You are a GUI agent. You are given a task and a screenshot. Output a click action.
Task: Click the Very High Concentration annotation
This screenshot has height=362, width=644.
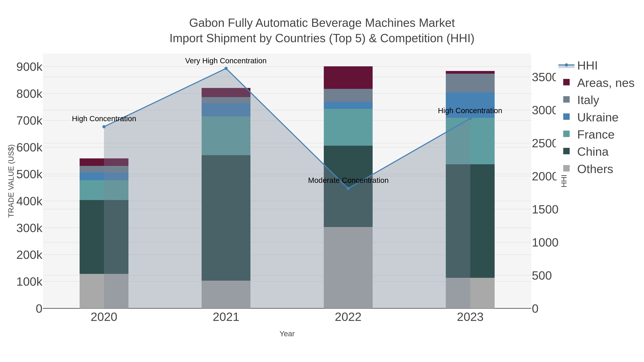[x=226, y=61]
